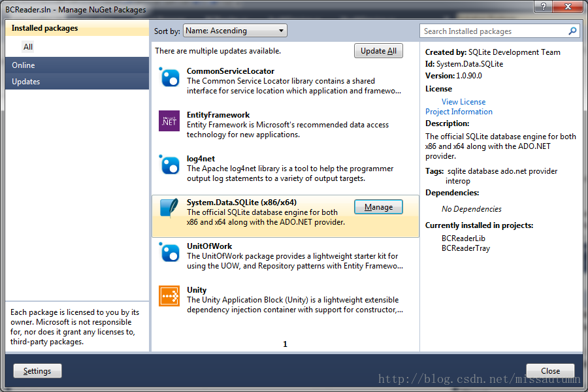Click the Version 1.0.90.0 text
The height and width of the screenshot is (392, 588).
click(x=453, y=76)
